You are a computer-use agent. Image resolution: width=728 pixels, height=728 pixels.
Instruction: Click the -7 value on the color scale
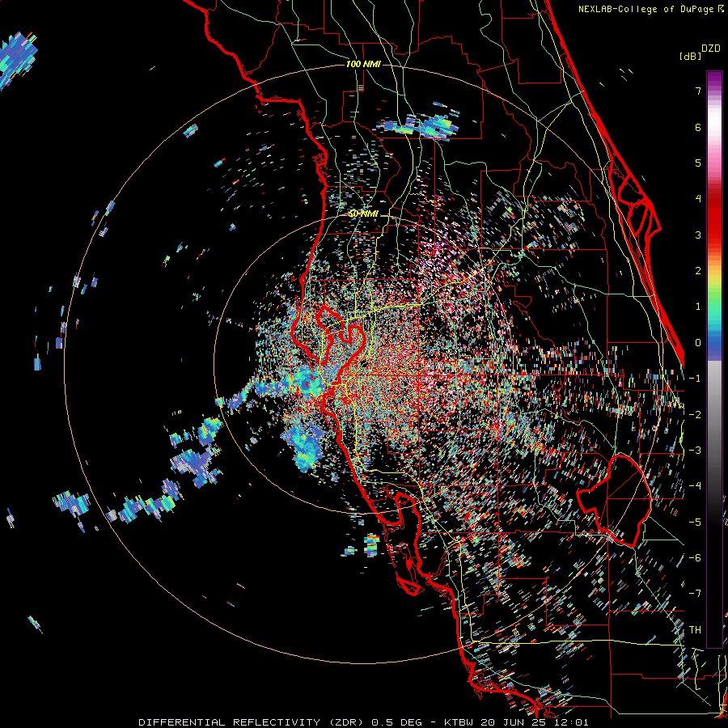tap(695, 594)
